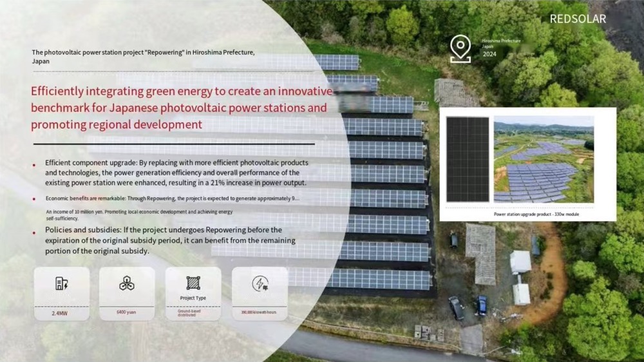Select the Repowering project title text
The height and width of the screenshot is (362, 644).
(x=143, y=56)
